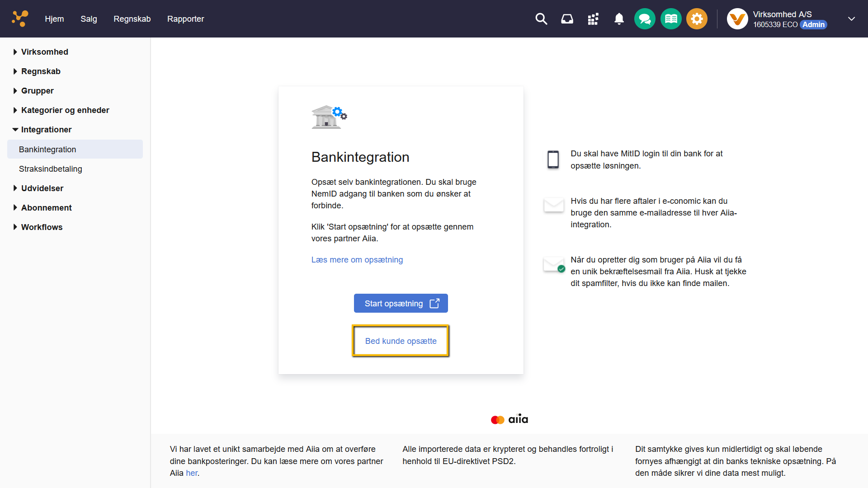Viewport: 868px width, 488px height.
Task: Open the orange settings gear icon
Action: [697, 19]
